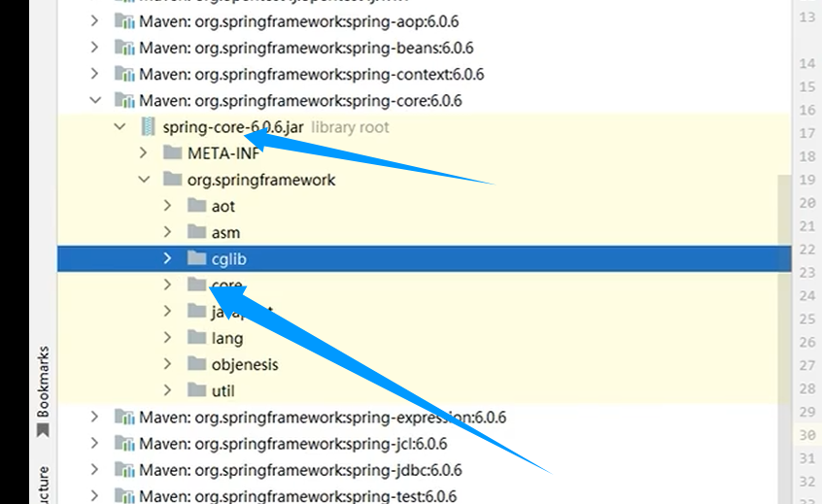This screenshot has width=822, height=504.
Task: Click line number 26 in editor gutter
Action: pyautogui.click(x=807, y=342)
